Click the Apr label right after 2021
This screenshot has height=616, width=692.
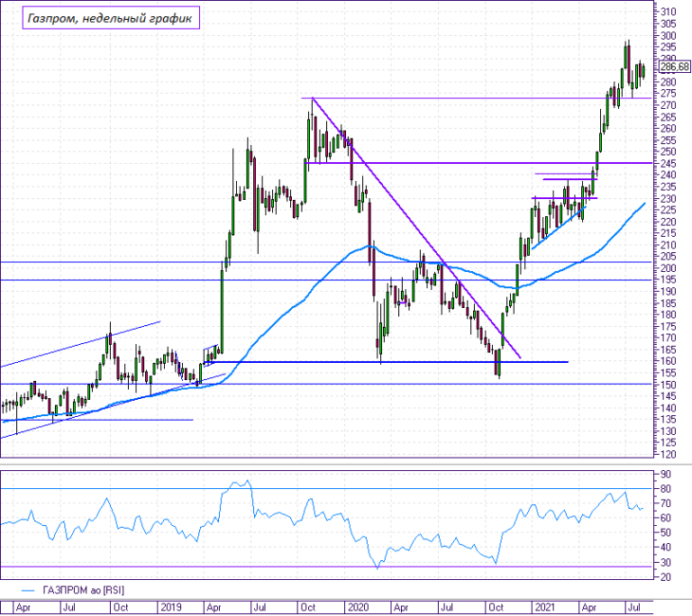[x=590, y=607]
